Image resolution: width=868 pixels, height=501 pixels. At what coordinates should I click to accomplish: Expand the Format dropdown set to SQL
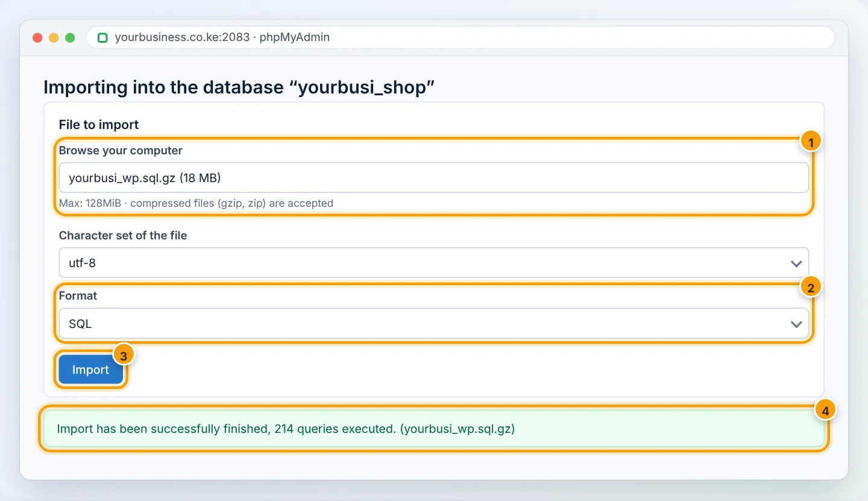coord(434,324)
